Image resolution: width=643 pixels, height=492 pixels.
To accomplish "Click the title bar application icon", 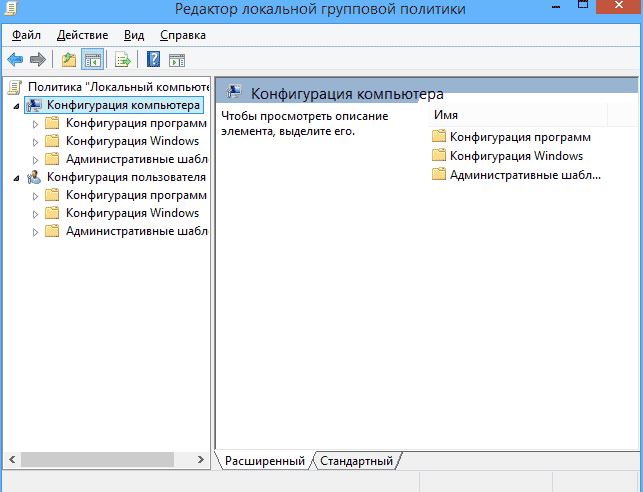I will coord(10,7).
